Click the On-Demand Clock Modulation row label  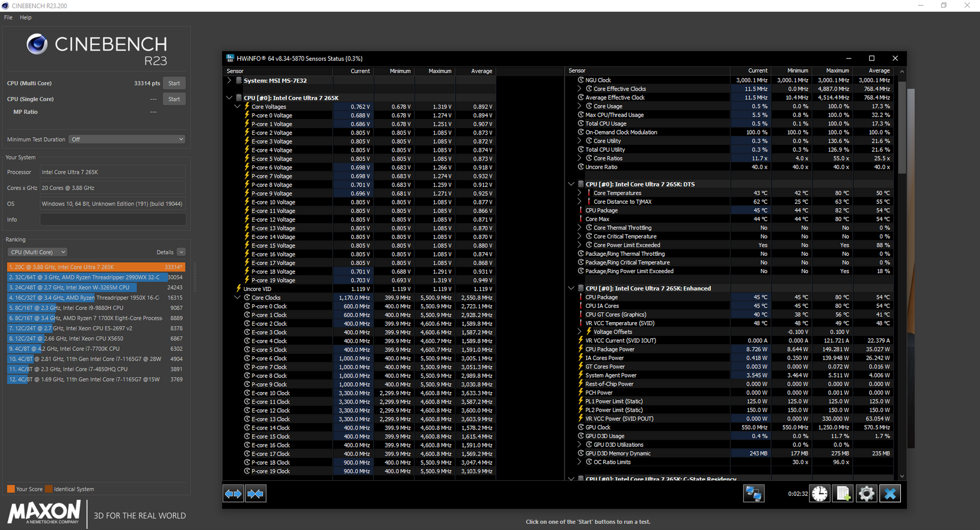click(x=621, y=132)
